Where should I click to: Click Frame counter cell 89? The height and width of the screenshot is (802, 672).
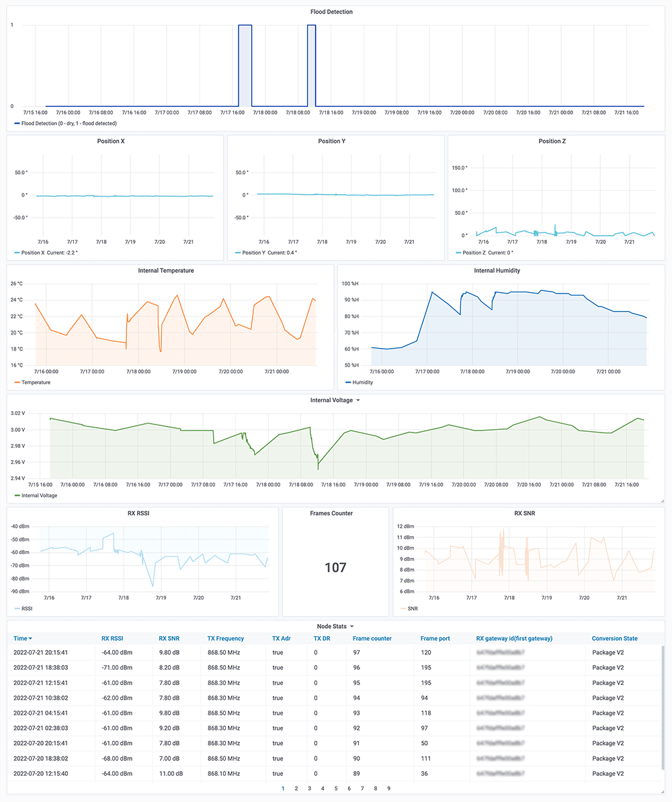click(356, 774)
